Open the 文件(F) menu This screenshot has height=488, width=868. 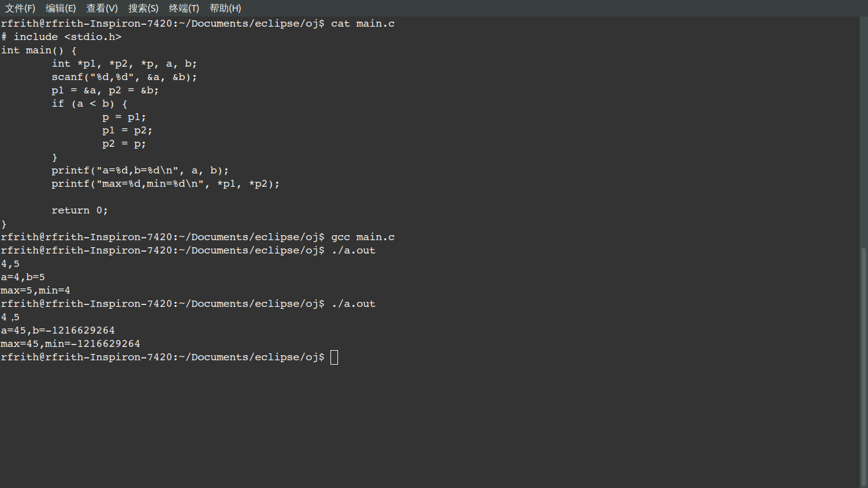pos(20,8)
